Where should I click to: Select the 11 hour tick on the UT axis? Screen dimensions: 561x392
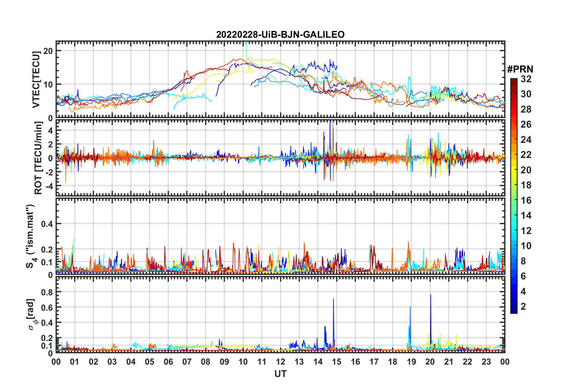262,362
